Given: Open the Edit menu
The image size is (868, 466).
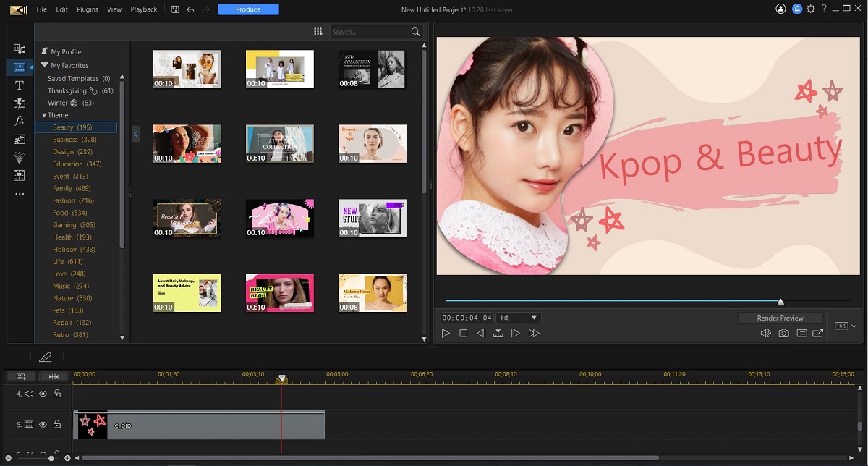Looking at the screenshot, I should click(x=61, y=9).
